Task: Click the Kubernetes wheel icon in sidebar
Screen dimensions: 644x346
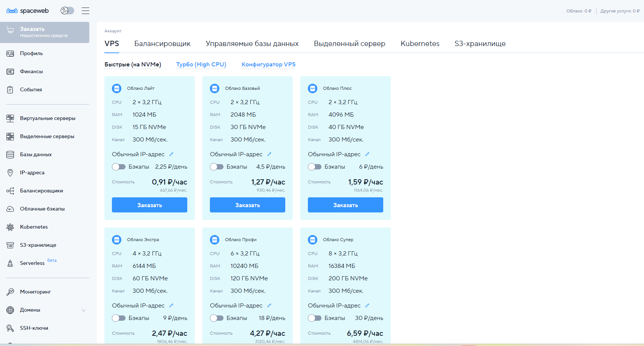Action: point(10,227)
